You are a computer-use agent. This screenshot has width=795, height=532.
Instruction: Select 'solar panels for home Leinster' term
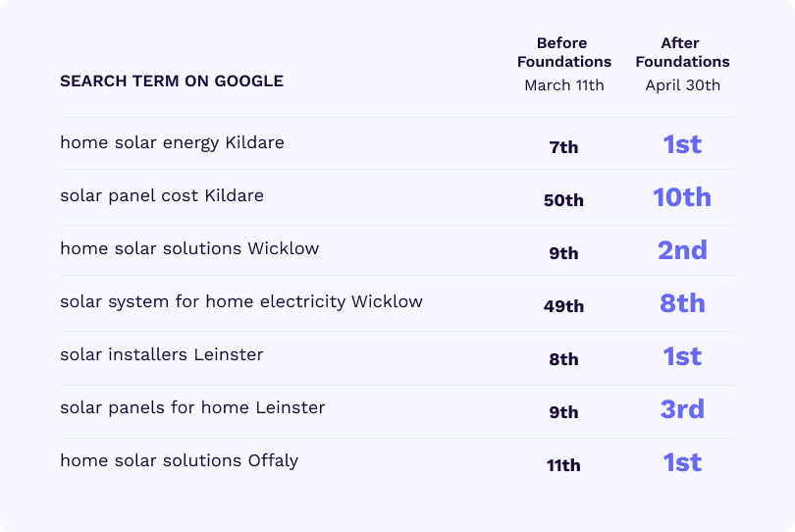tap(192, 407)
